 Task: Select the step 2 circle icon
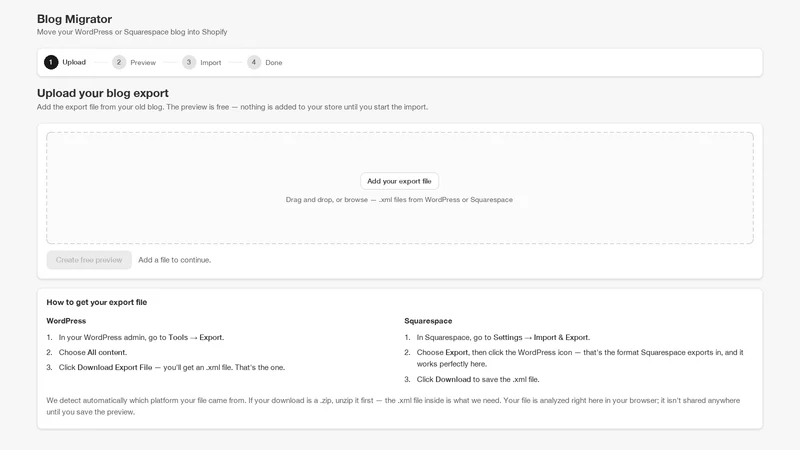pos(119,62)
